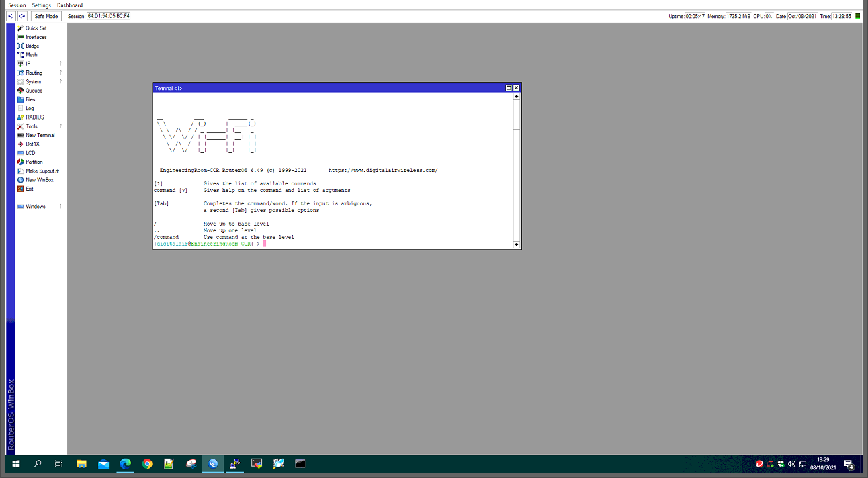
Task: Launch Google Chrome from the taskbar
Action: (x=147, y=463)
